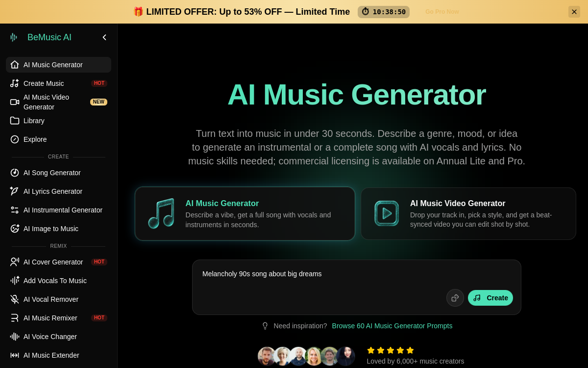Click the countdown timer in the banner
The height and width of the screenshot is (368, 588).
(384, 12)
